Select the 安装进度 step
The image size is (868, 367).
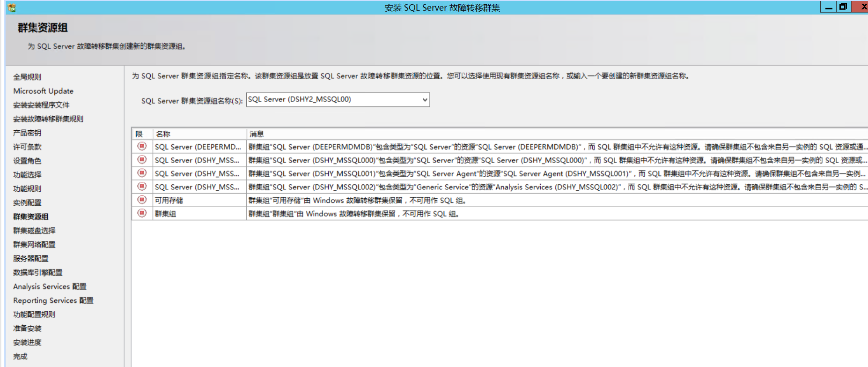tap(27, 343)
